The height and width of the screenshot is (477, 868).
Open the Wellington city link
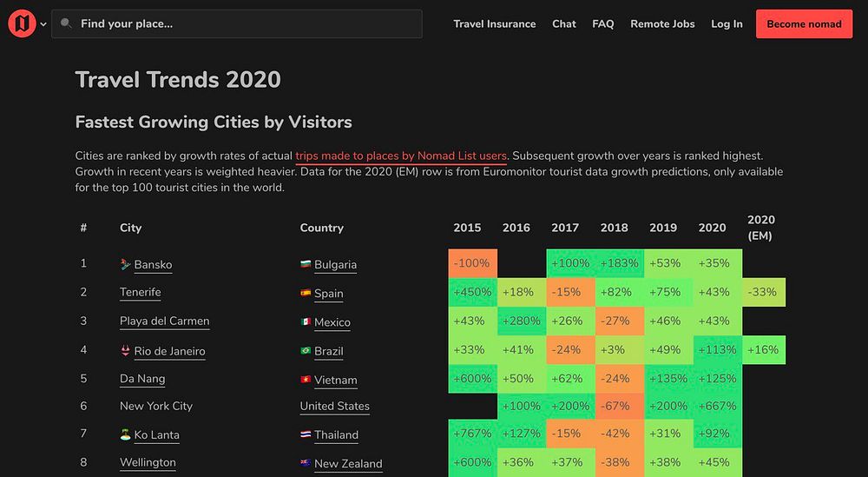pos(148,462)
